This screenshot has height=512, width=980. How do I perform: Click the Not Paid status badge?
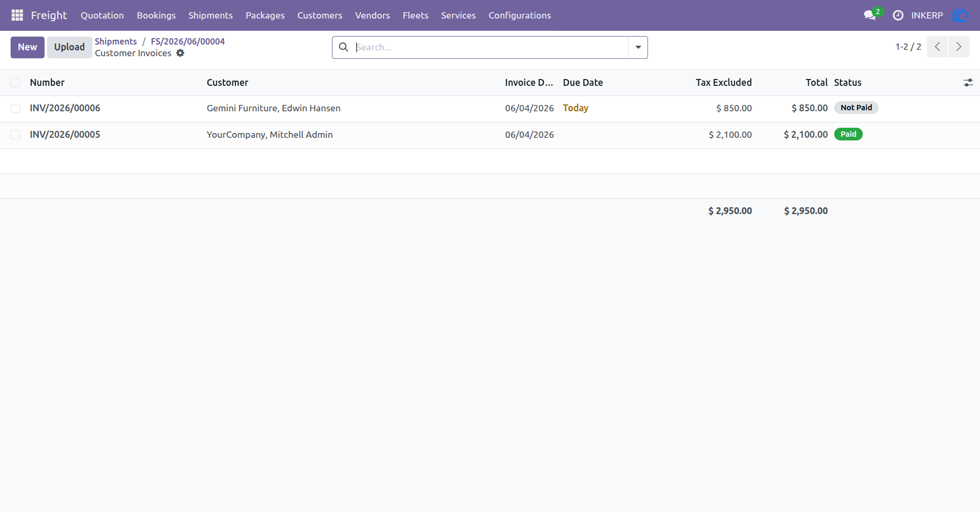click(856, 108)
